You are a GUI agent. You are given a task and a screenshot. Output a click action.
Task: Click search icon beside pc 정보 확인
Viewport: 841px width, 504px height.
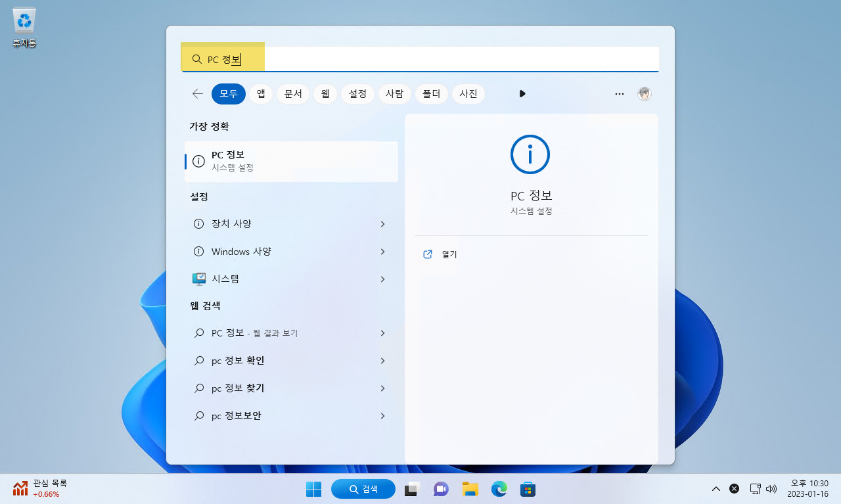click(198, 361)
